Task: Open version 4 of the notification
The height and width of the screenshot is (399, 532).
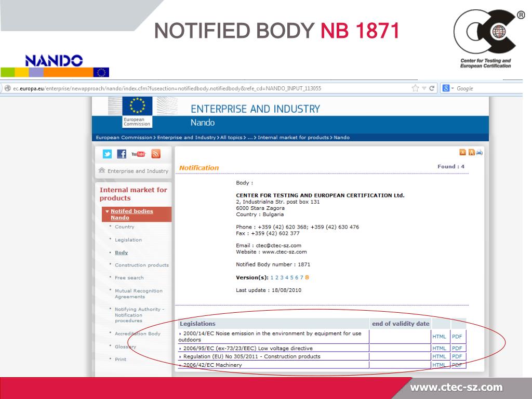Action: coord(287,277)
